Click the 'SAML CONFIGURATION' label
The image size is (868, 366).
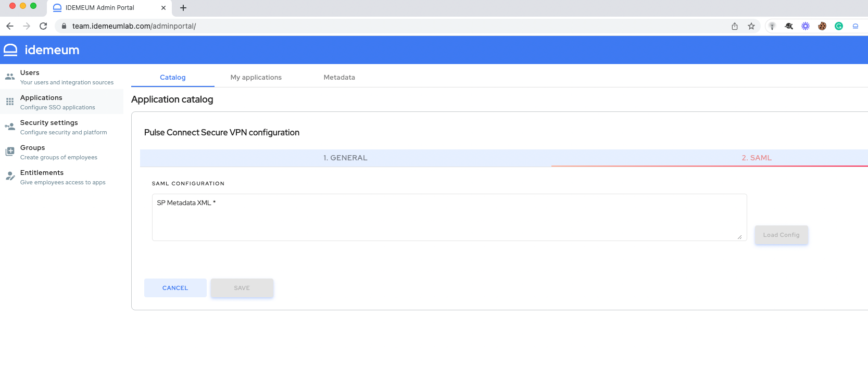[x=188, y=184]
